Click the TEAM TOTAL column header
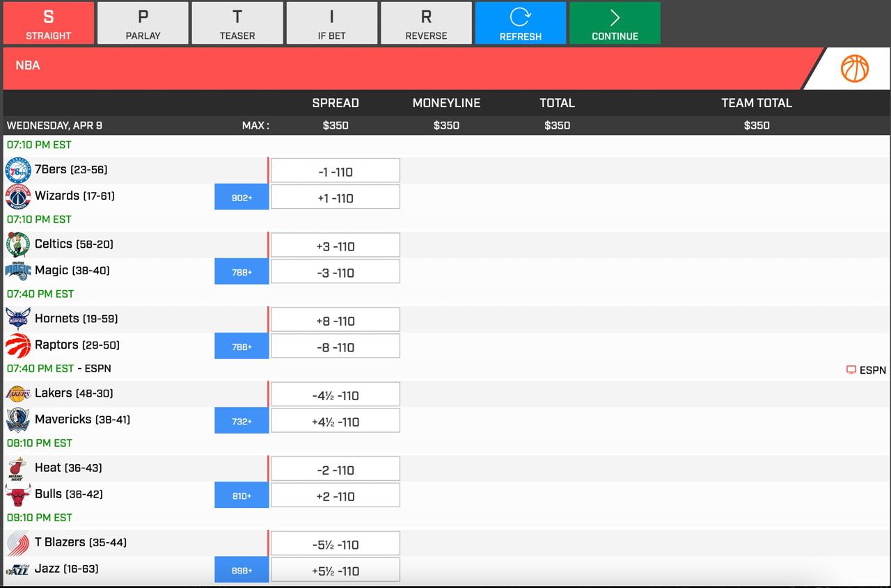 point(757,103)
